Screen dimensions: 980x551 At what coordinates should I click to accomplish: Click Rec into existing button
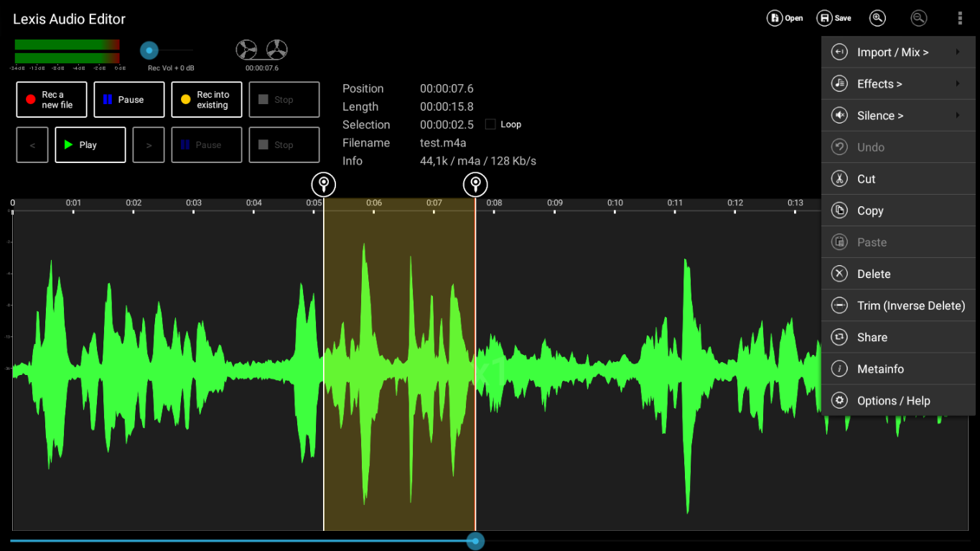pyautogui.click(x=207, y=100)
